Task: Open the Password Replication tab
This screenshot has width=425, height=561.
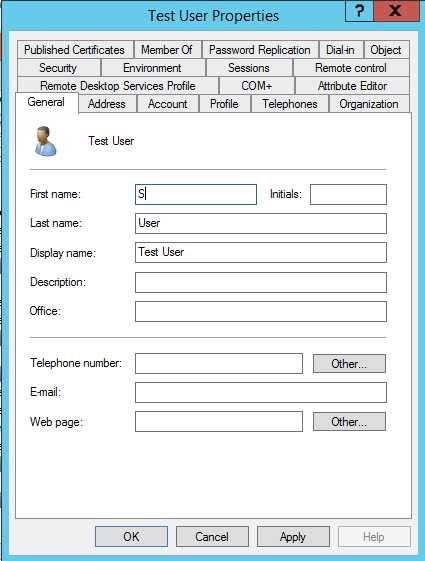Action: [x=260, y=50]
